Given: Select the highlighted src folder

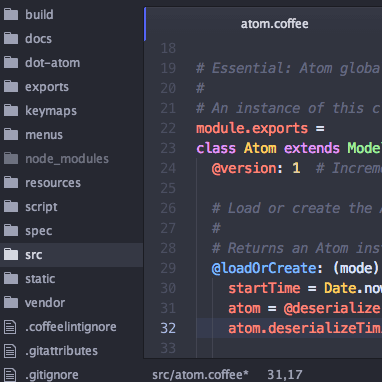Looking at the screenshot, I should pos(71,255).
